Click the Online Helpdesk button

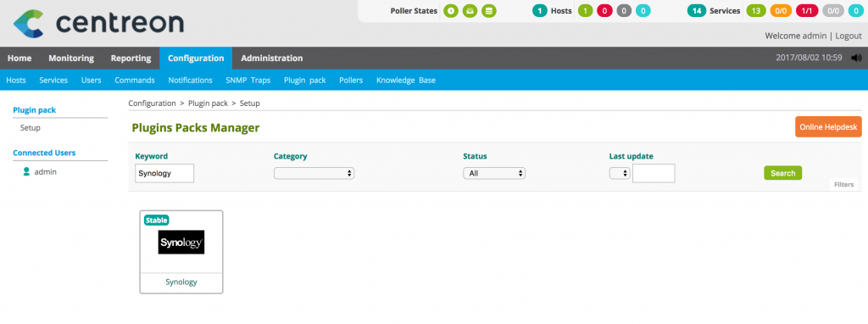[828, 127]
